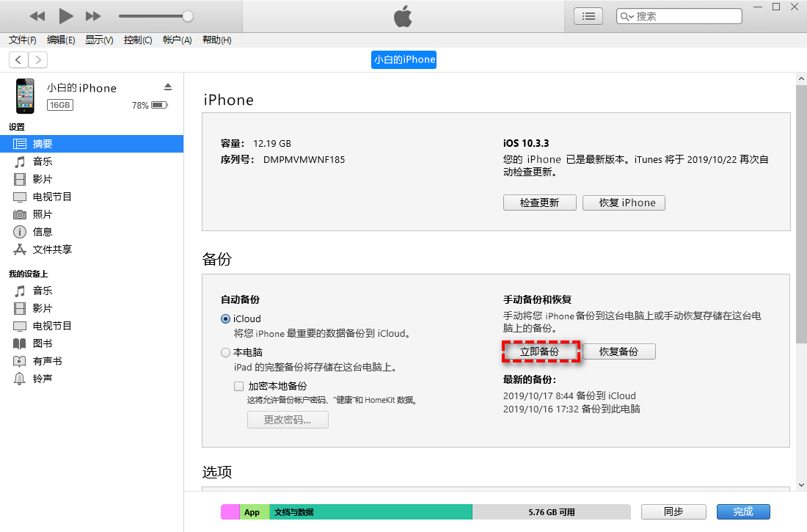Click the play button
This screenshot has width=807, height=532.
(x=66, y=16)
